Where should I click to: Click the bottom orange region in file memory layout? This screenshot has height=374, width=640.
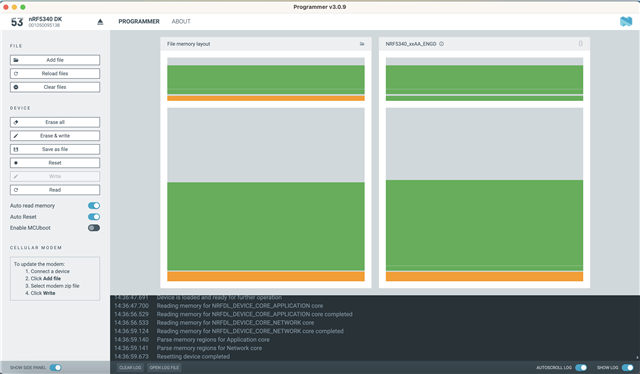pyautogui.click(x=266, y=276)
